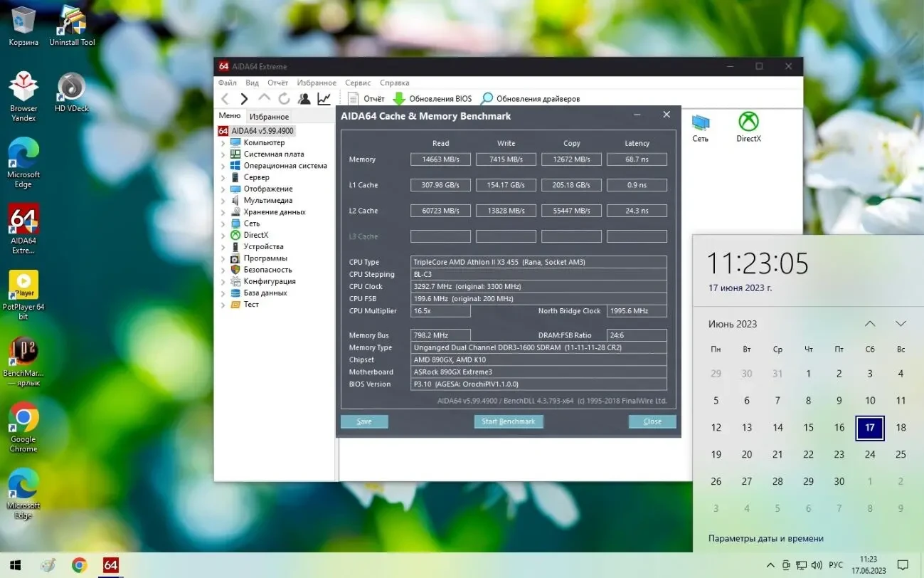The height and width of the screenshot is (578, 924).
Task: Select June 24 in the calendar
Action: coord(870,454)
